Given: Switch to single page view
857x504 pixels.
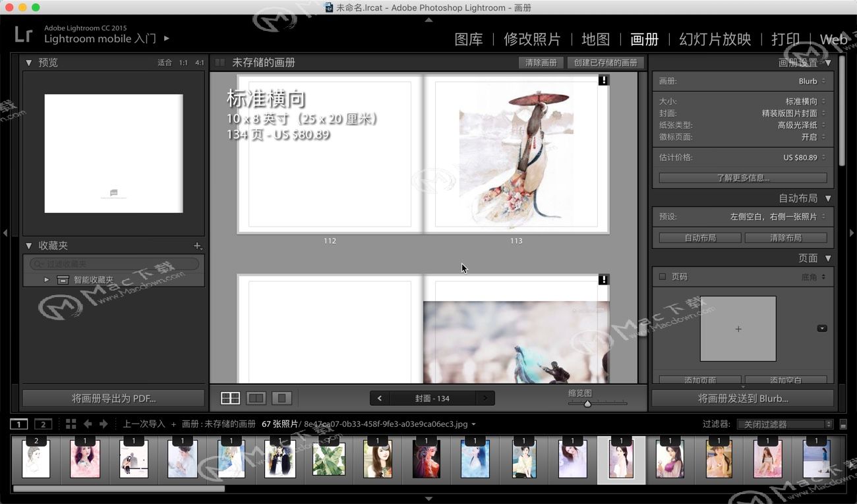Looking at the screenshot, I should coord(282,398).
